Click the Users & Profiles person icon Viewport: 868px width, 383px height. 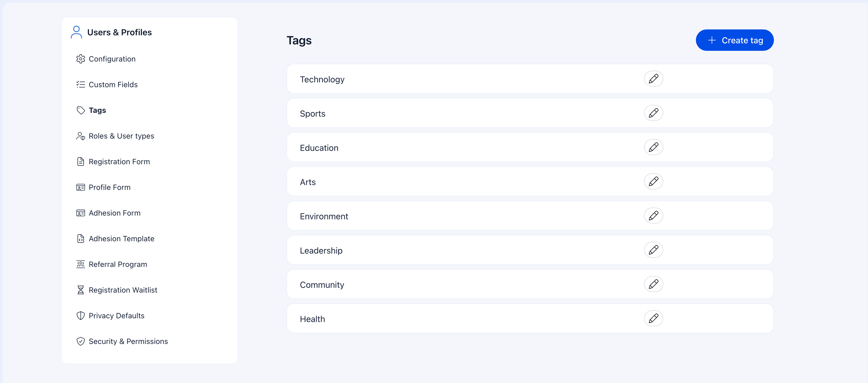click(76, 32)
